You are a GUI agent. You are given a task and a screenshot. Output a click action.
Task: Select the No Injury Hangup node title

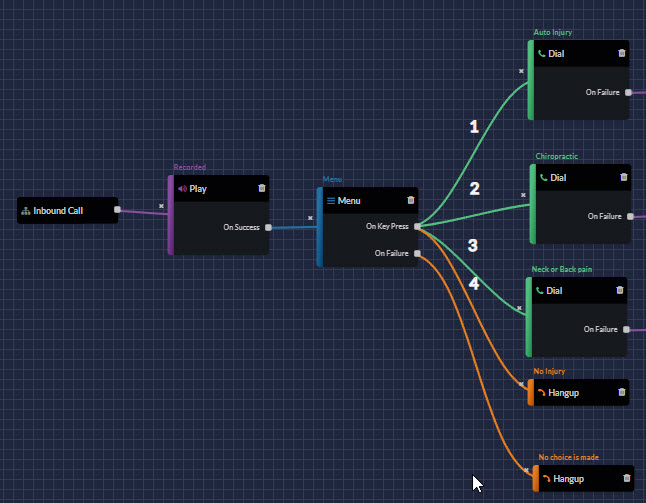[x=566, y=392]
